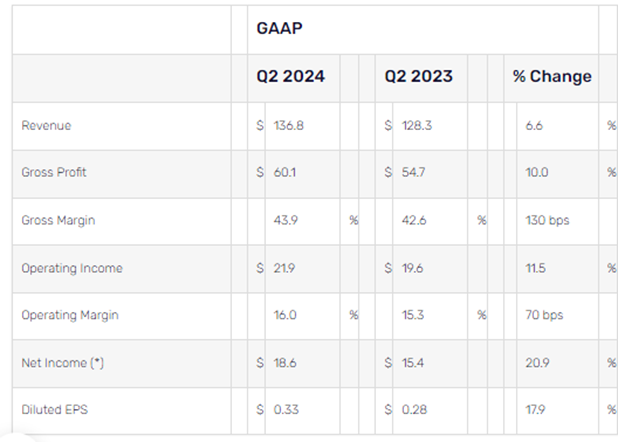Select the Q2 2023 column header
618x442 pixels.
tap(419, 76)
